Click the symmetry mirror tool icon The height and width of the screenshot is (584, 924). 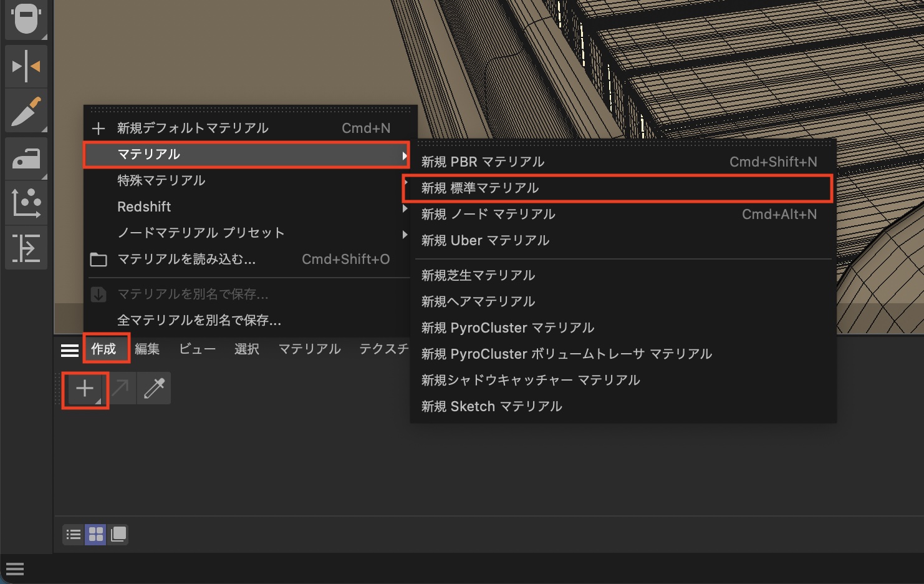26,66
